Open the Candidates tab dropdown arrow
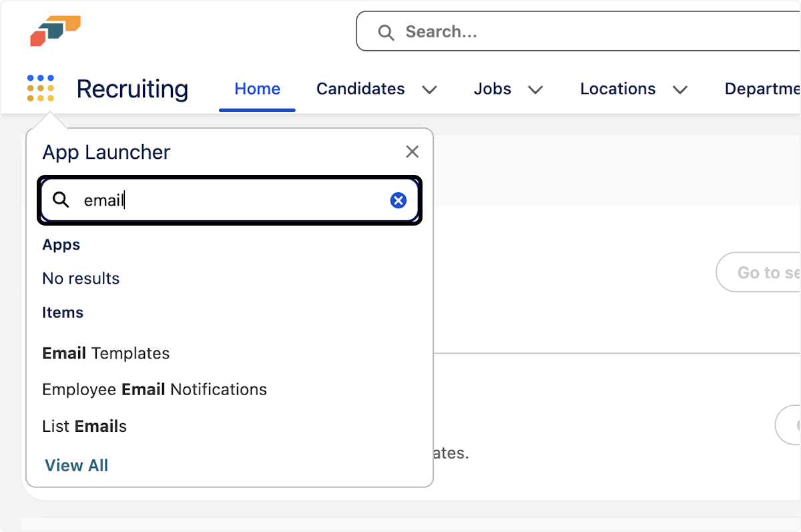 431,89
